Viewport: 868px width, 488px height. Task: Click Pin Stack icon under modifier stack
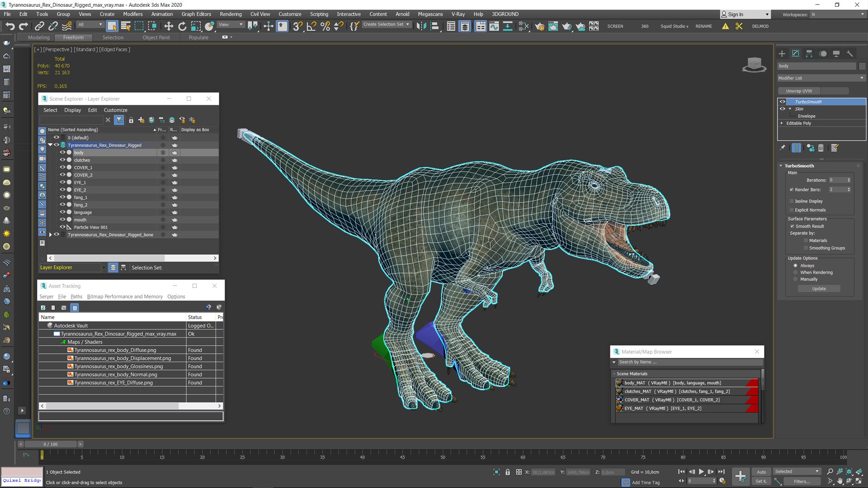[x=783, y=148]
